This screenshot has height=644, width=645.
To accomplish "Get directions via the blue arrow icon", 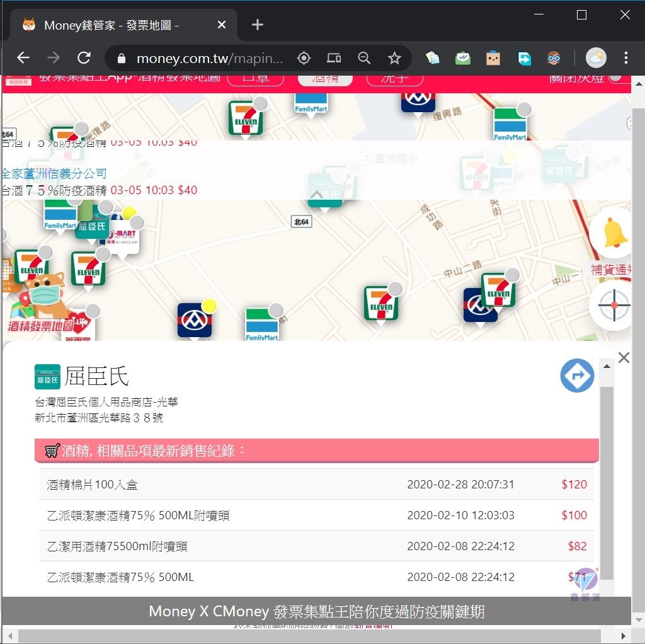I will coord(577,376).
